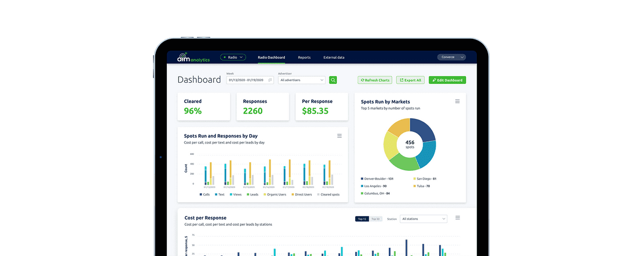This screenshot has height=256, width=644.
Task: Open the Cost per Response chart menu
Action: 457,218
